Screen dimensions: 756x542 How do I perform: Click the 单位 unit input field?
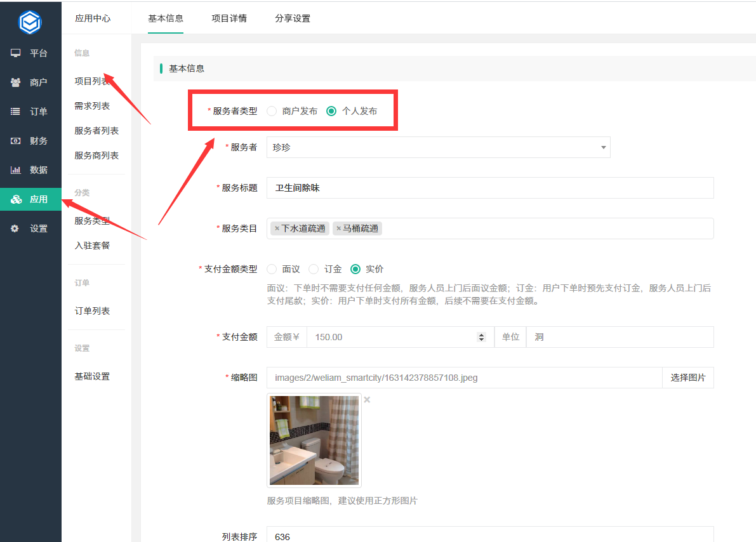(620, 337)
